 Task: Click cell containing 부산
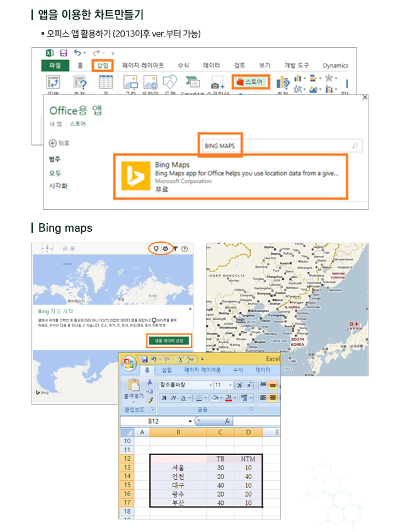tap(178, 503)
